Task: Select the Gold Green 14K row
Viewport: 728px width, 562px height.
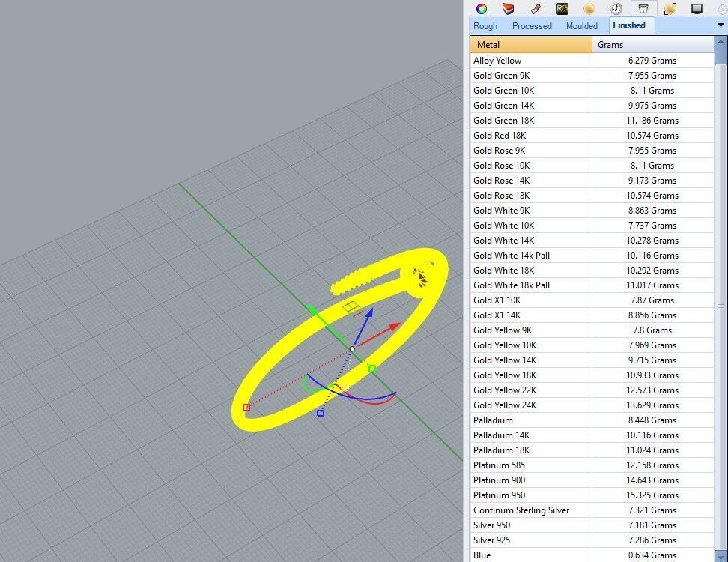Action: click(592, 106)
